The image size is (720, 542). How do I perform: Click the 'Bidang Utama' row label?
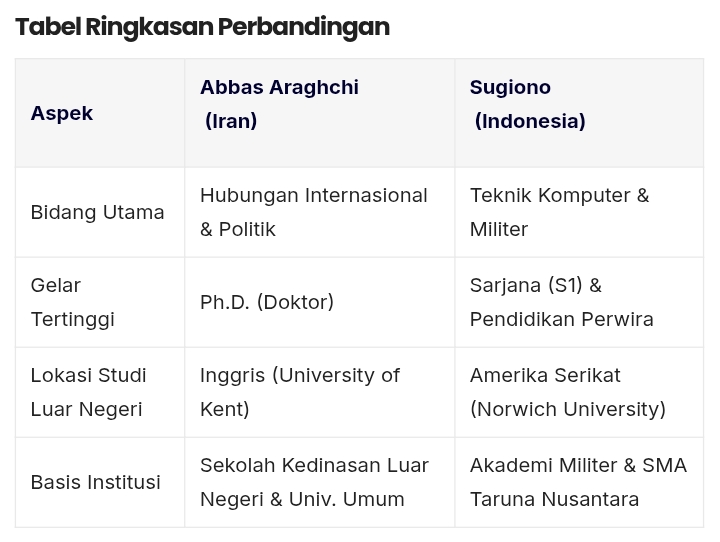(x=97, y=212)
